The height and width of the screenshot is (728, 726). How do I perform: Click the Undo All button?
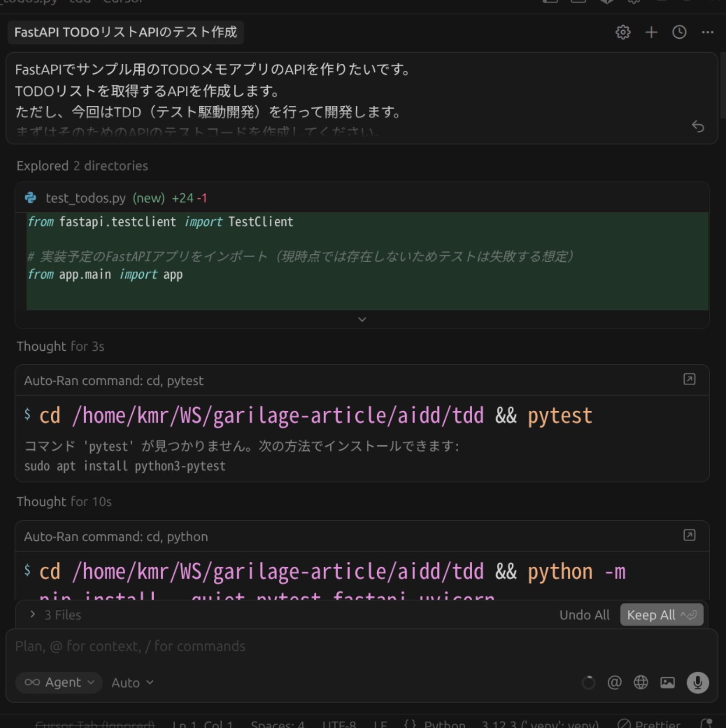pyautogui.click(x=584, y=615)
